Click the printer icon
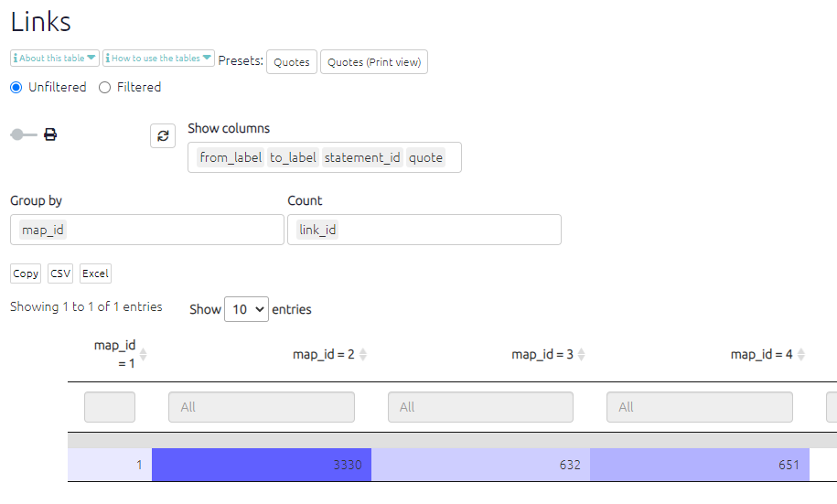 pyautogui.click(x=50, y=134)
